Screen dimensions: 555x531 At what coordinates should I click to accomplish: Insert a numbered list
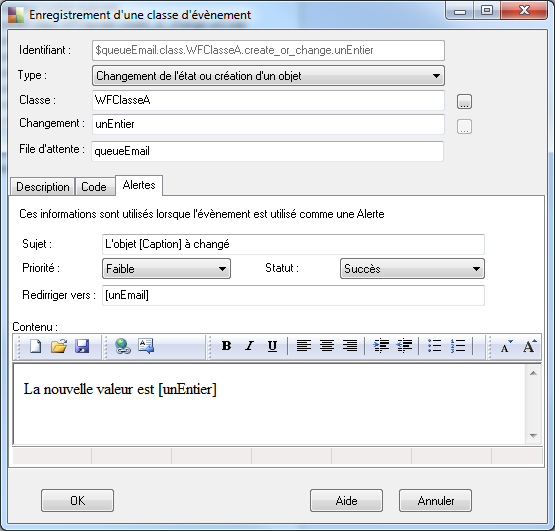coord(458,346)
